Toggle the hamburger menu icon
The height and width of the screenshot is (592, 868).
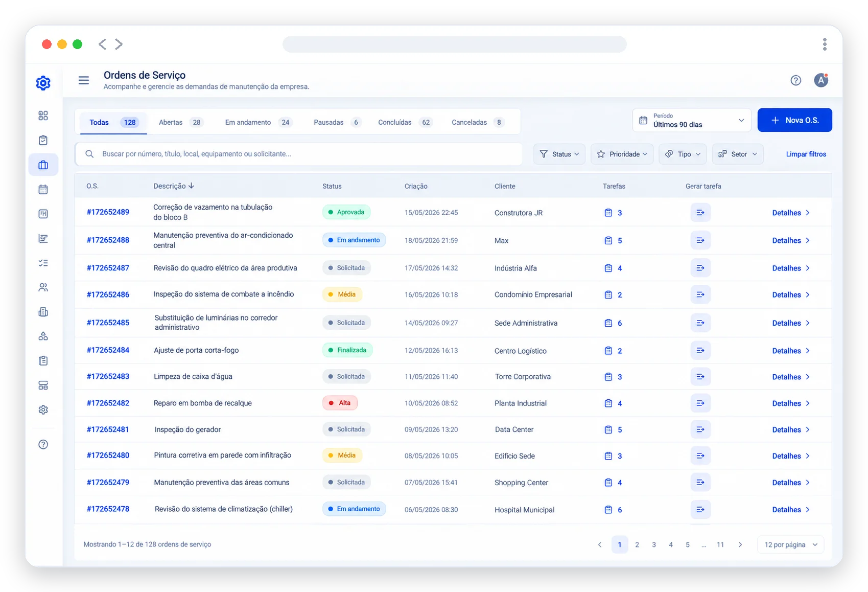(84, 80)
